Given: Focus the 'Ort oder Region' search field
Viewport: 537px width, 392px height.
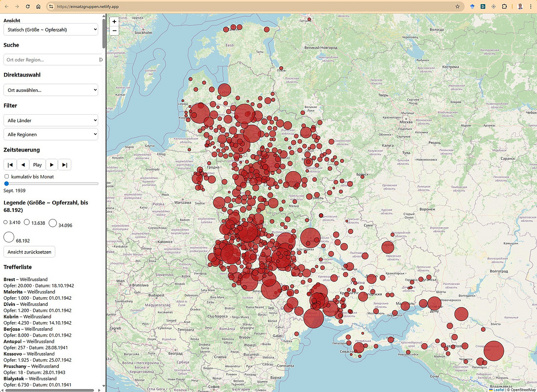Looking at the screenshot, I should pyautogui.click(x=51, y=60).
